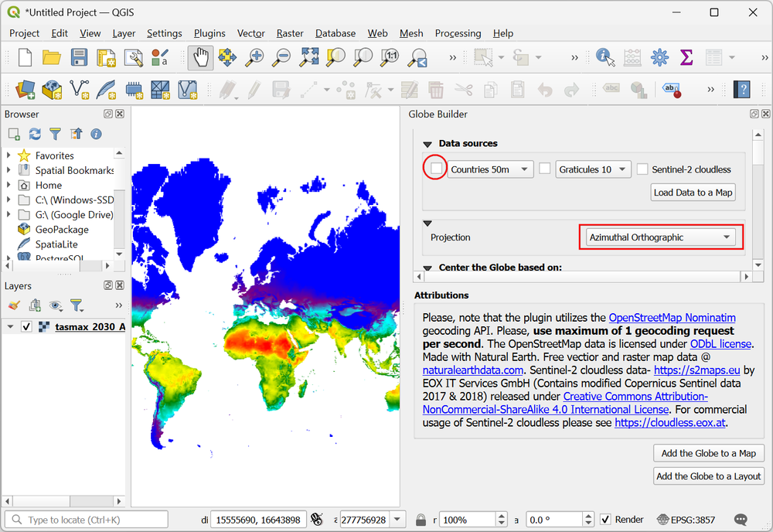Refresh the Browser panel
773x532 pixels.
pyautogui.click(x=35, y=134)
